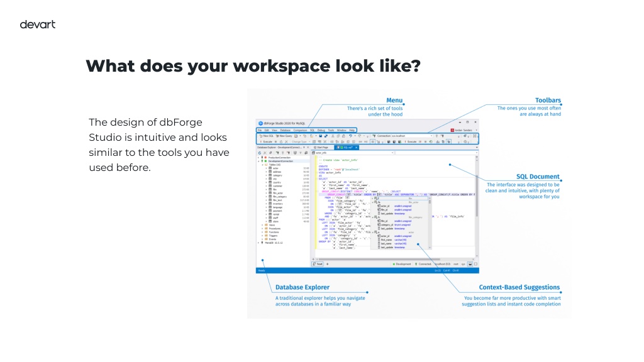644x362 pixels.
Task: Select the country table in explorer
Action: pos(277,183)
